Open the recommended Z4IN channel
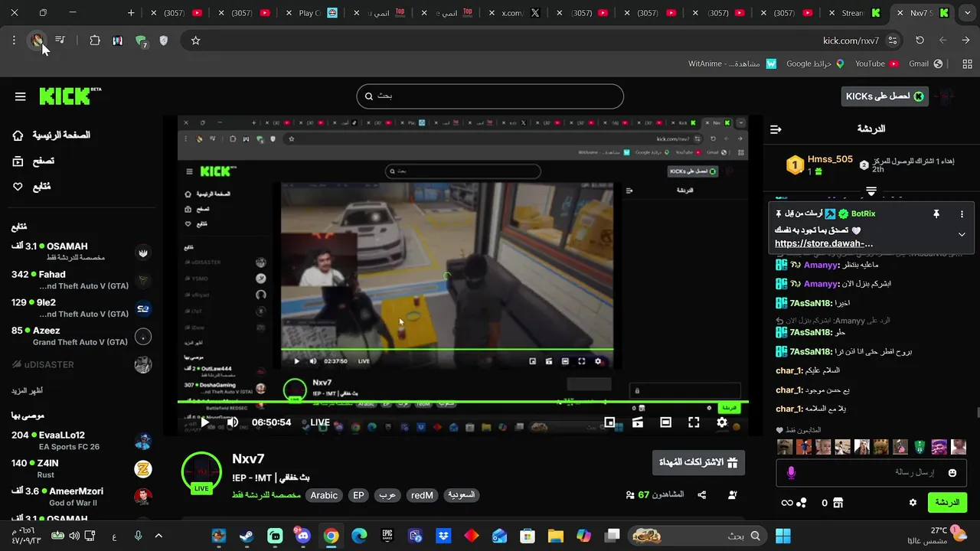 click(80, 469)
